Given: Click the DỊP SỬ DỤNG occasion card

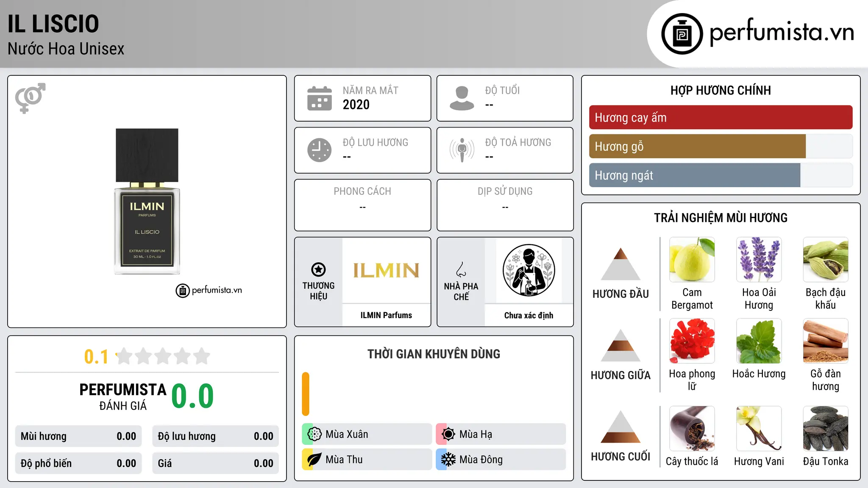Looking at the screenshot, I should 505,205.
